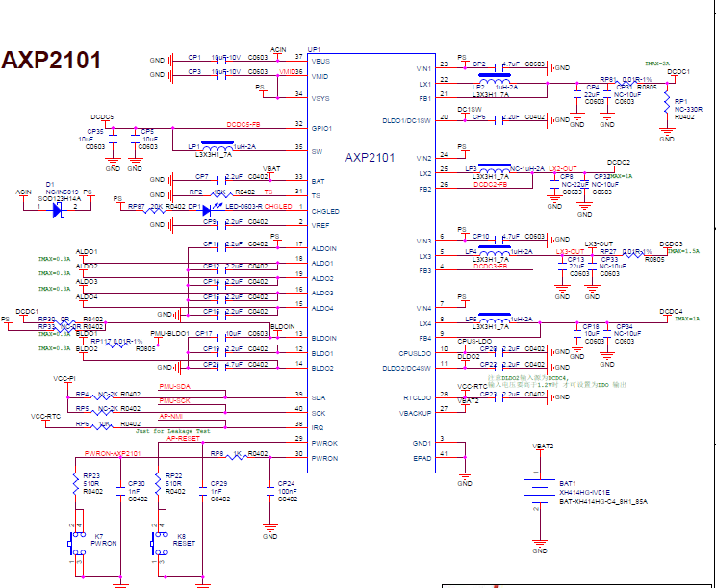Select the K8 RESET push-button symbol
Screen dimensions: 716x588
tap(159, 544)
